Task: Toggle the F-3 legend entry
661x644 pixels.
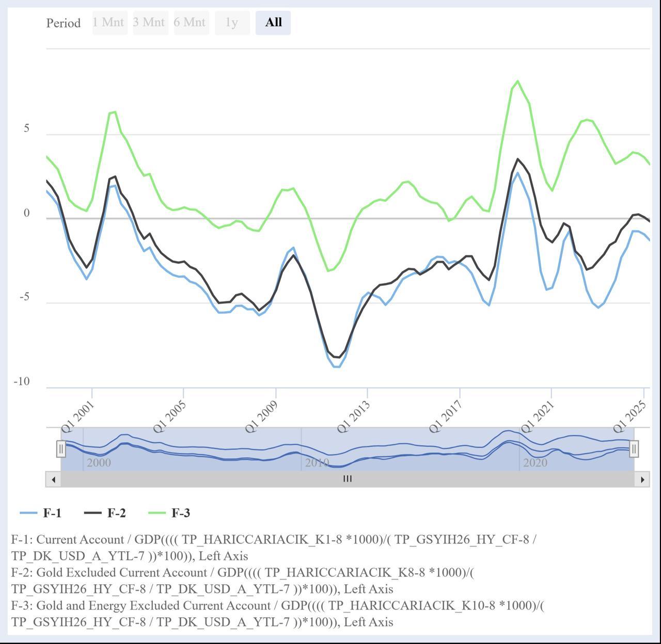Action: coord(180,513)
